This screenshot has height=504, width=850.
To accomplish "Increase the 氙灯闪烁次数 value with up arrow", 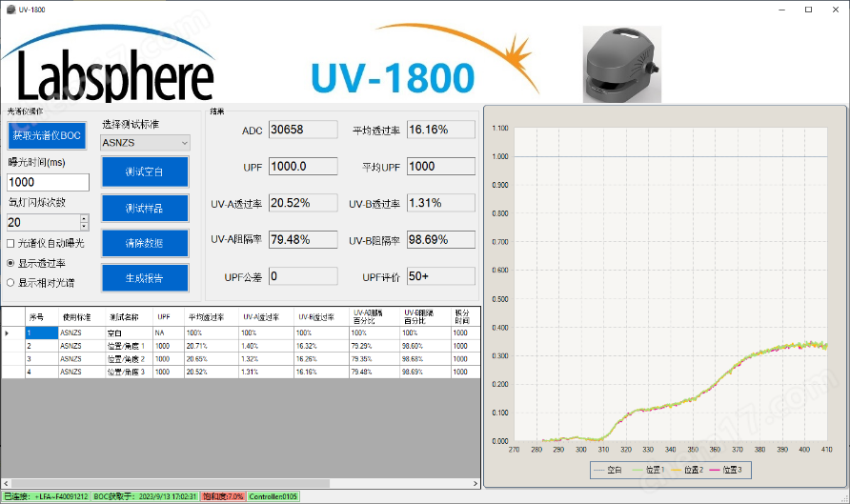I will click(84, 218).
